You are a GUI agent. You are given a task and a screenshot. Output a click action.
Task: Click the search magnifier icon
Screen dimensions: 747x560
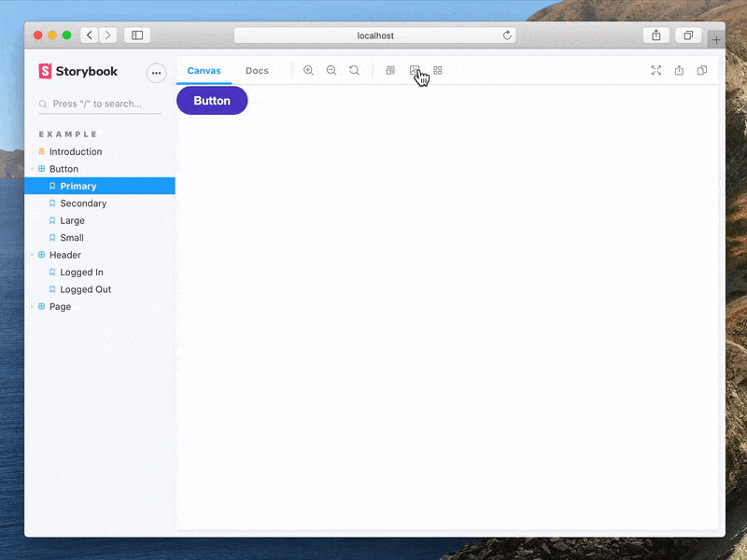coord(43,104)
